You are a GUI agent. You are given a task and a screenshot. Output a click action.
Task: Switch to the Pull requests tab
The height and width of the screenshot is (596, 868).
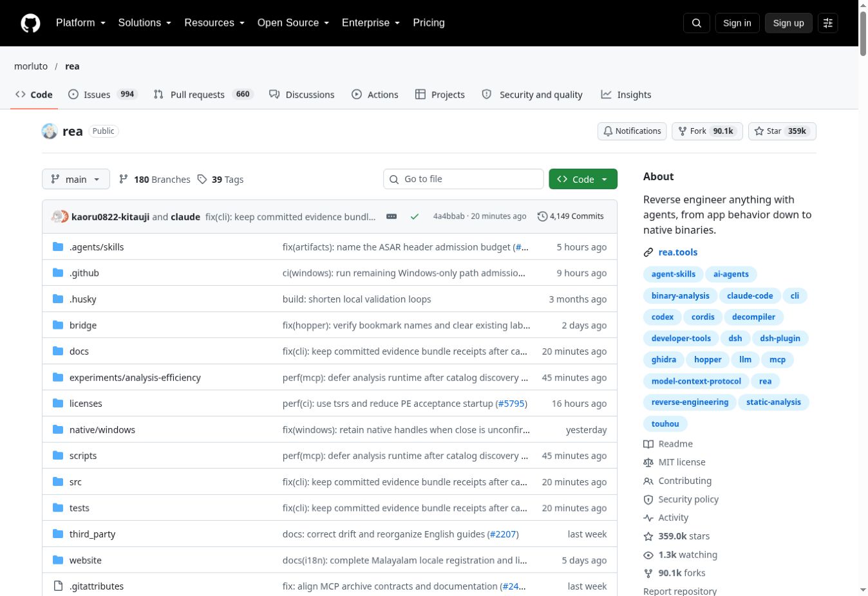(x=202, y=95)
